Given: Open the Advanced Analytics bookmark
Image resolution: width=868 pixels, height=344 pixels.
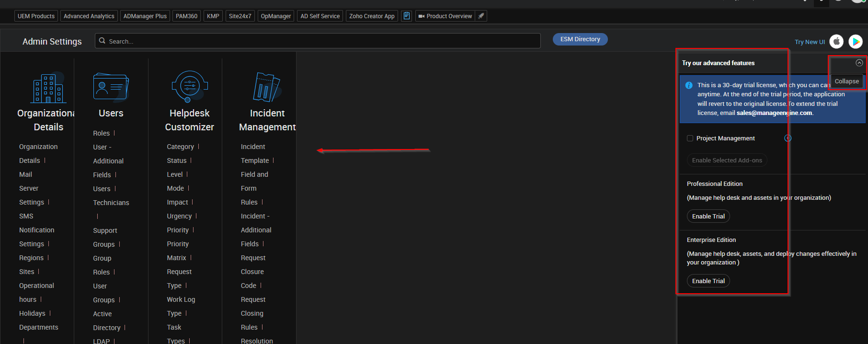Looking at the screenshot, I should [x=89, y=16].
